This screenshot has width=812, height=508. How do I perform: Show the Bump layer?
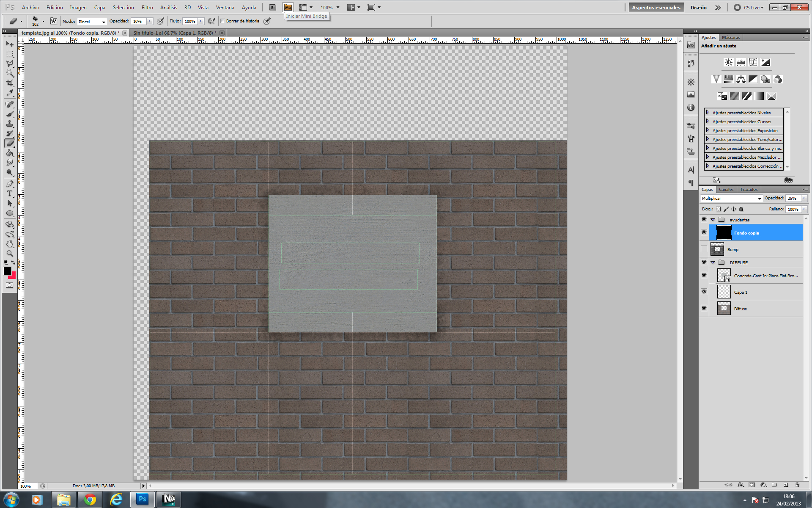point(704,249)
